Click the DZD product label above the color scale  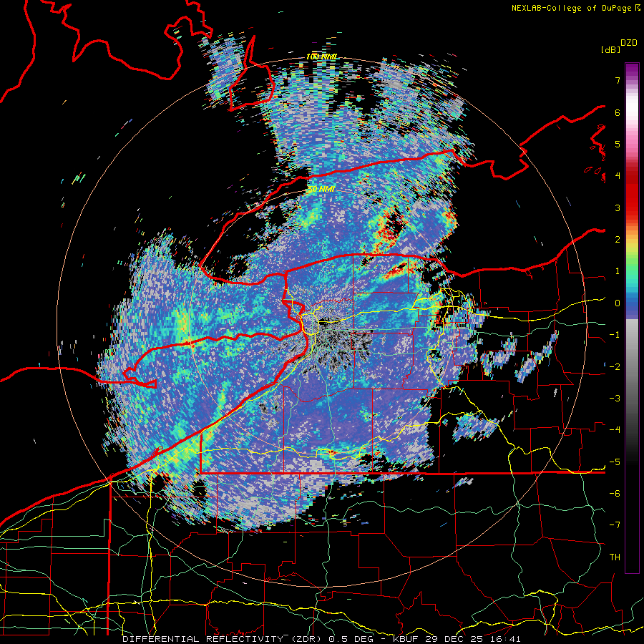click(x=629, y=43)
